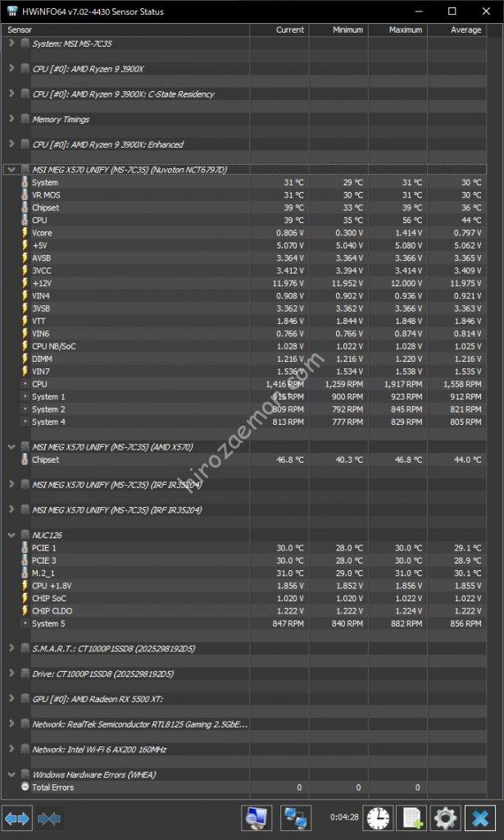The height and width of the screenshot is (840, 504).
Task: Select the PCIE 3 temperature row label
Action: point(44,560)
